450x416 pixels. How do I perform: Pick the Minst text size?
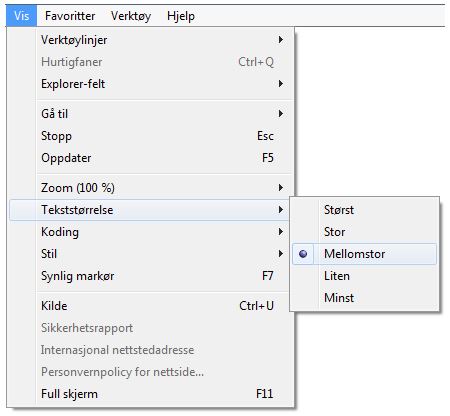[x=365, y=298]
